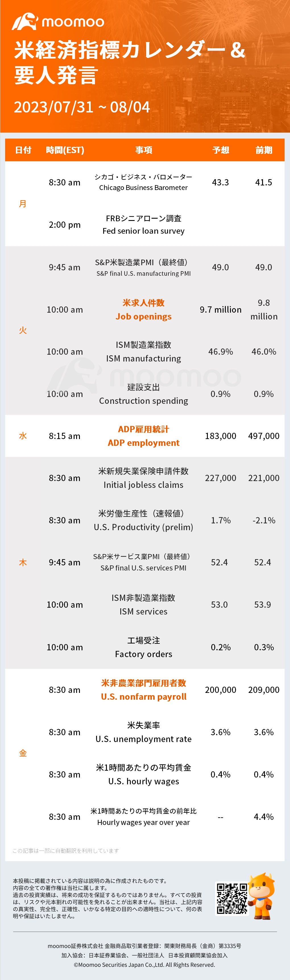Open the highlighted Job openings entry
Viewport: 290px width, 980px height.
pyautogui.click(x=144, y=310)
